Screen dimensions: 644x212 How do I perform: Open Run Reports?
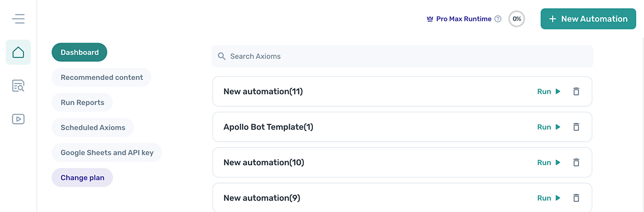[x=83, y=103]
